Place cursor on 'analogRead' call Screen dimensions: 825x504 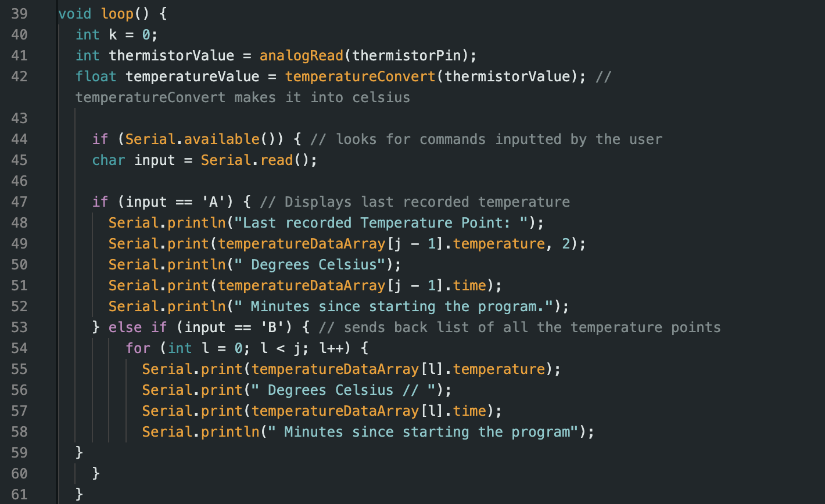(302, 56)
